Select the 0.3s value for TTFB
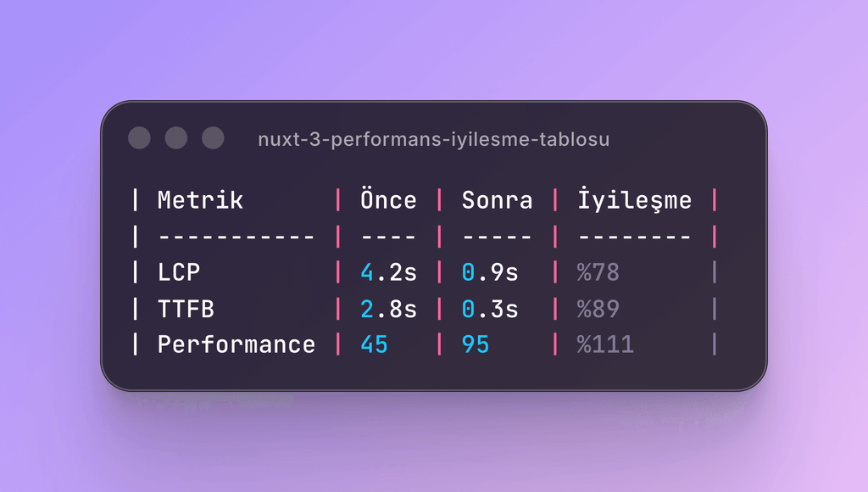This screenshot has height=492, width=868. [x=490, y=308]
